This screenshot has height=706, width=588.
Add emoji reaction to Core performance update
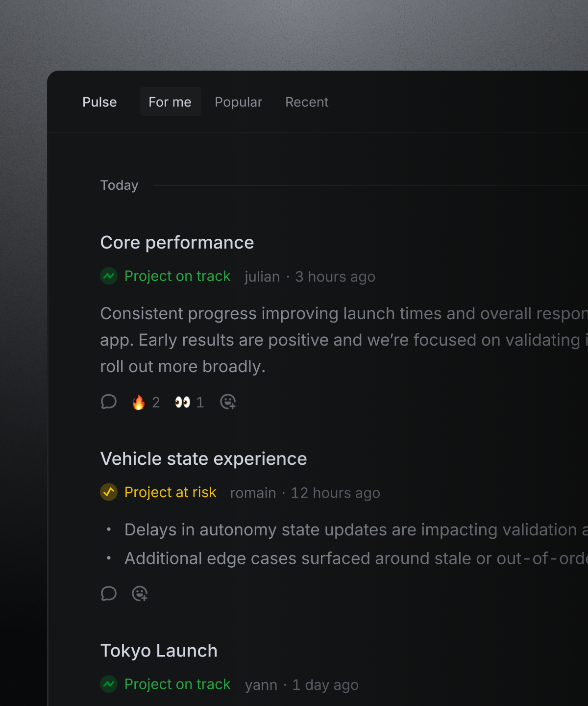pyautogui.click(x=228, y=402)
